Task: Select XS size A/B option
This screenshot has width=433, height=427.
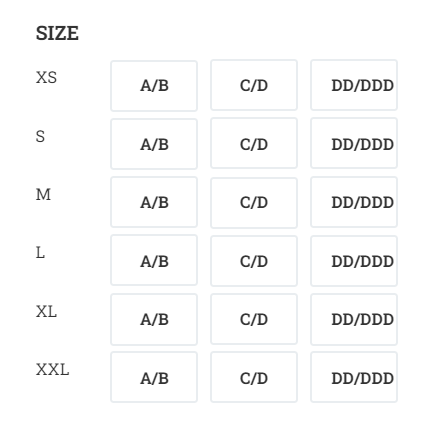Action: tap(154, 86)
